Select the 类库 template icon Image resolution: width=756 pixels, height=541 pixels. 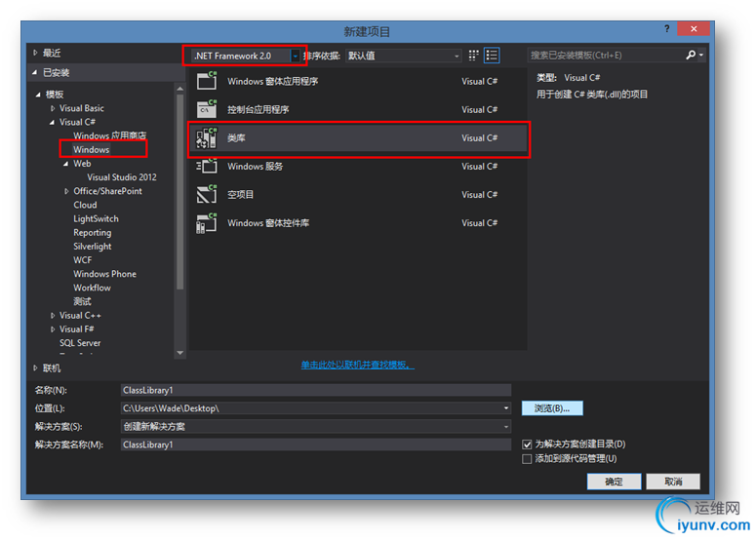click(x=207, y=137)
